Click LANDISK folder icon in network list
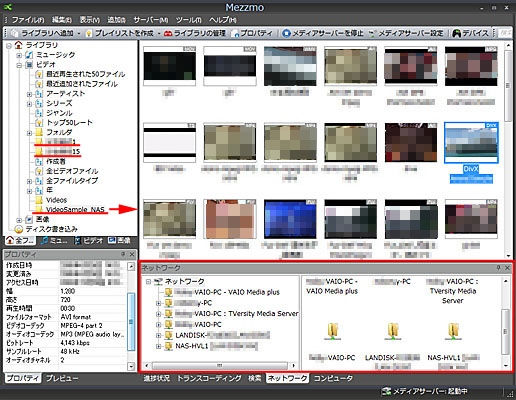The width and height of the screenshot is (516, 400). [393, 331]
